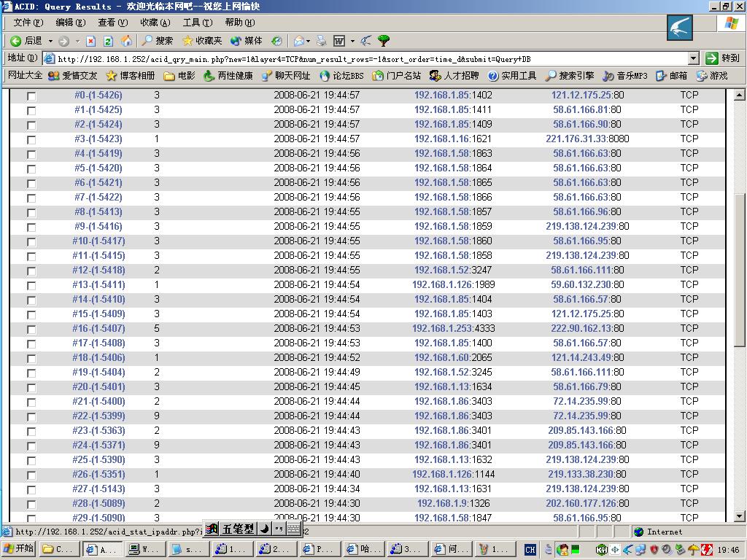Click the 转到 Go button

(723, 58)
